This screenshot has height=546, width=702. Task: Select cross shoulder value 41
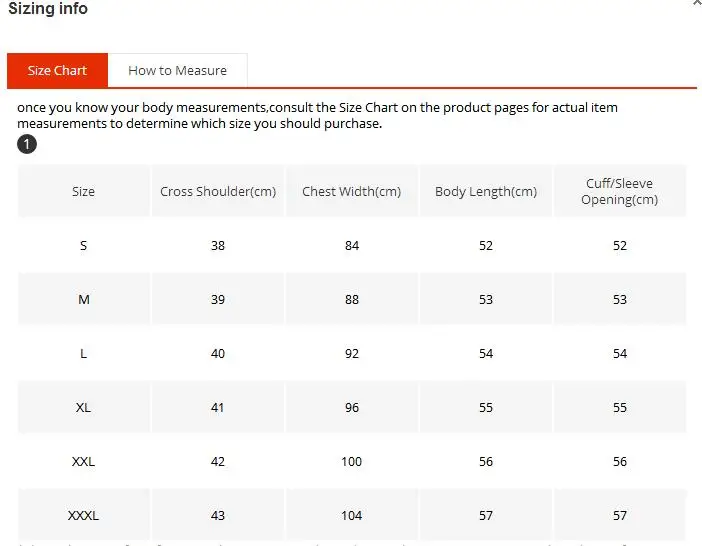pos(218,407)
